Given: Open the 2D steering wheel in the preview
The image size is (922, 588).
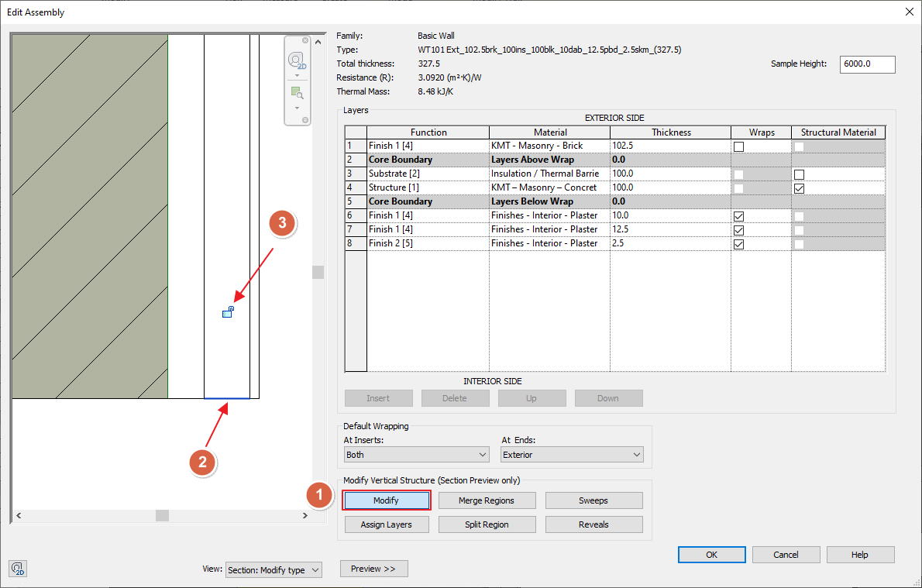Looking at the screenshot, I should pos(295,60).
